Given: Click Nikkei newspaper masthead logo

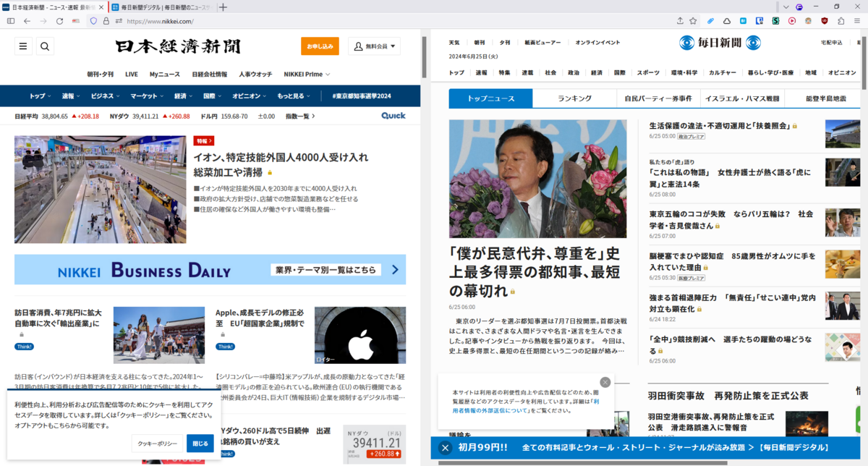Looking at the screenshot, I should (x=179, y=46).
